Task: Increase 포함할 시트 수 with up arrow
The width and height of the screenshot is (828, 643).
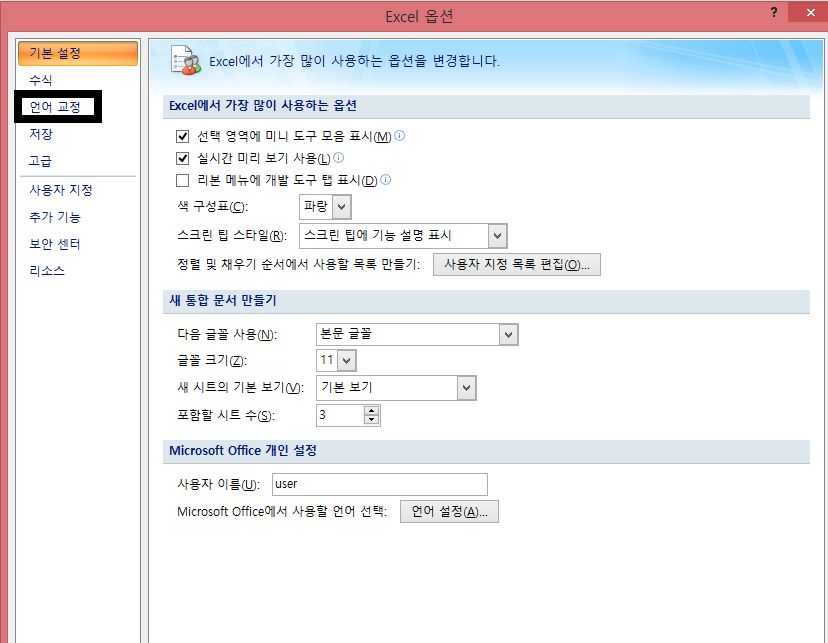Action: point(371,411)
